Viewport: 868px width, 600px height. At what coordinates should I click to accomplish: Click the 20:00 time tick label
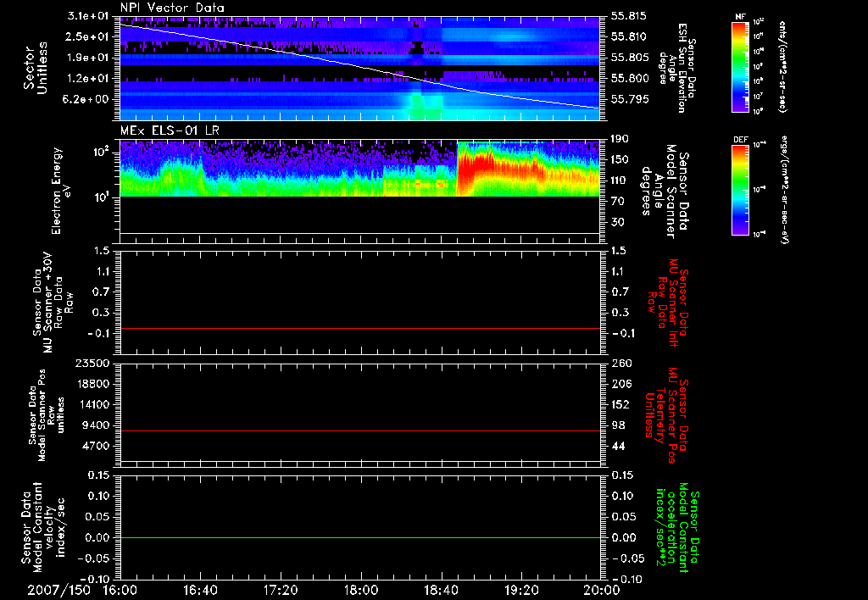602,590
